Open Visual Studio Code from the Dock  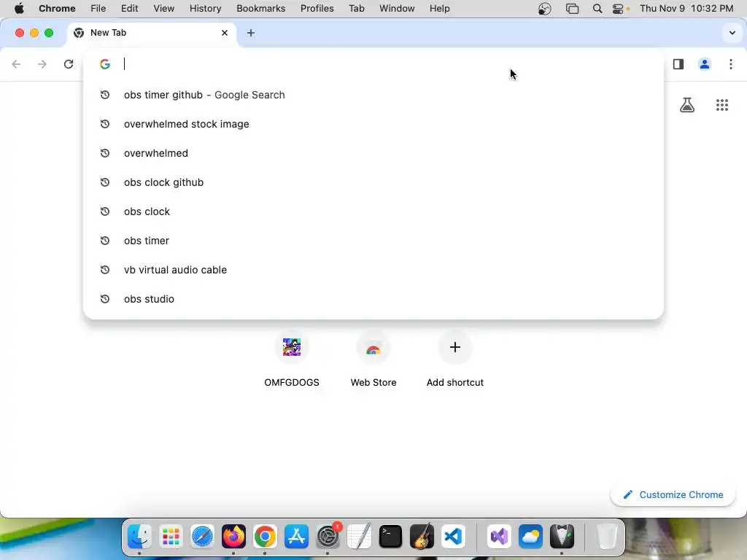click(x=453, y=537)
